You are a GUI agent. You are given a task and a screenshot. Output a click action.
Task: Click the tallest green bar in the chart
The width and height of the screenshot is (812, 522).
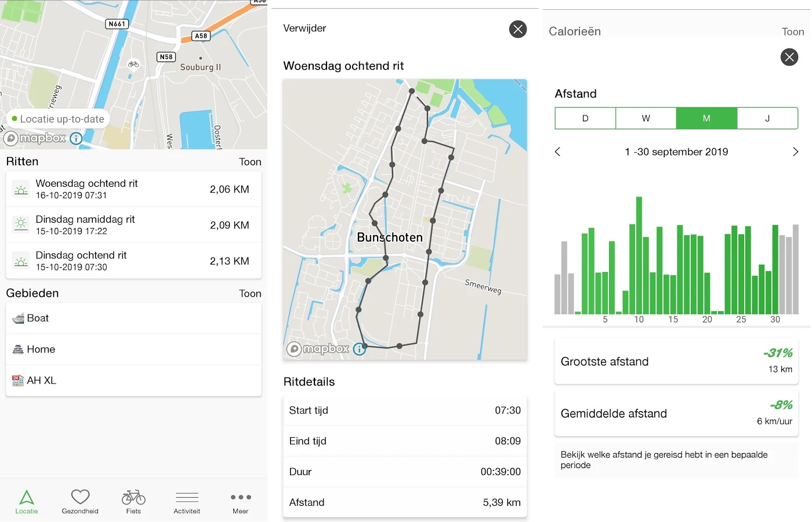point(639,255)
